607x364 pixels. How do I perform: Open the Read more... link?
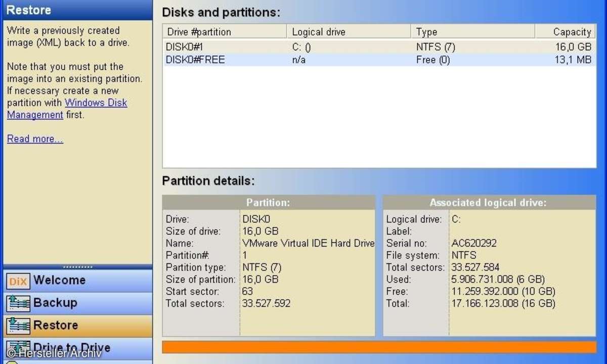pos(35,139)
